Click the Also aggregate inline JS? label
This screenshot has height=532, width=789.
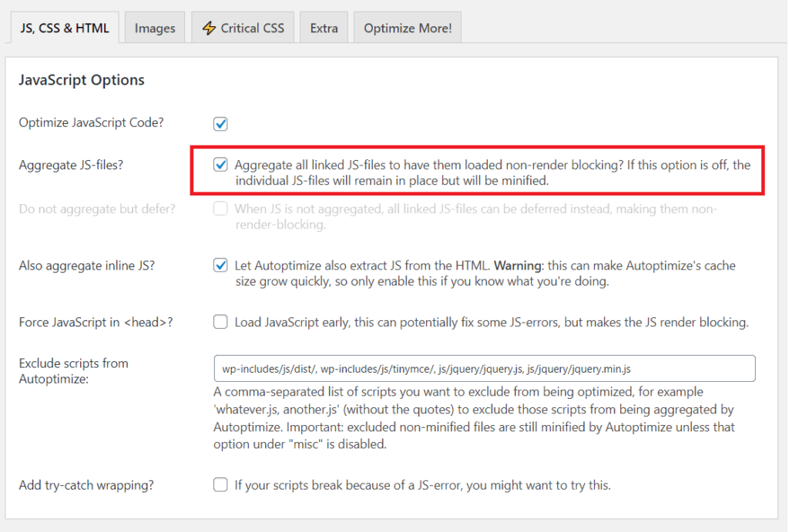(86, 266)
